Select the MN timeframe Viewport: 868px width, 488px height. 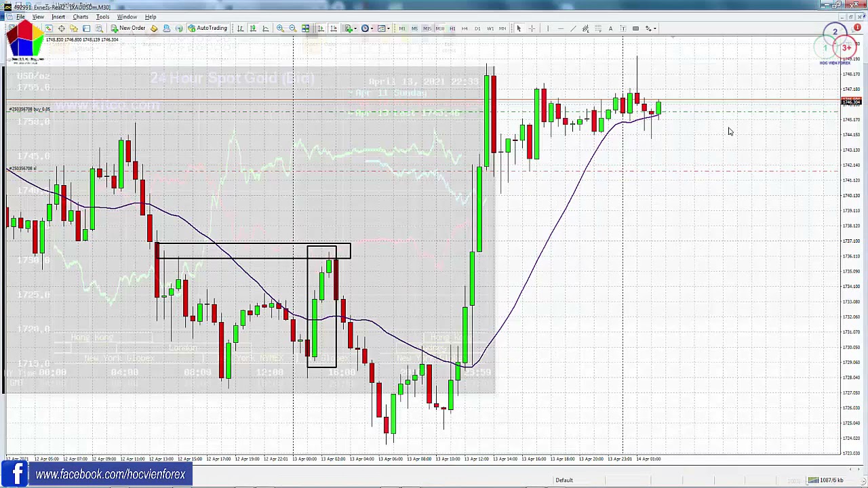(502, 28)
